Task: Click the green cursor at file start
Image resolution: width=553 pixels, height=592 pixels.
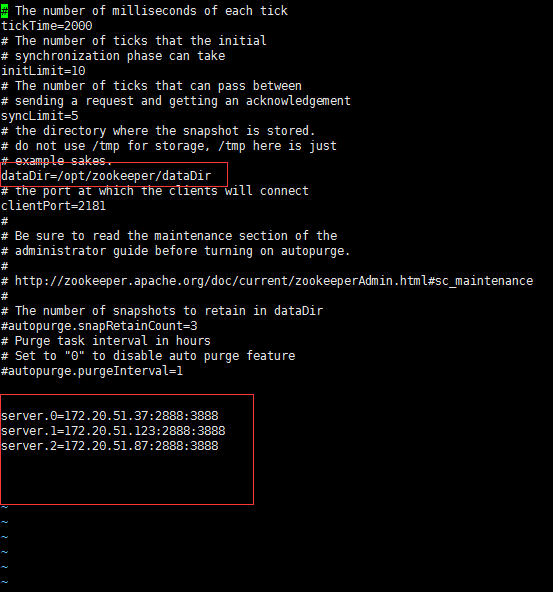Action: pyautogui.click(x=5, y=11)
